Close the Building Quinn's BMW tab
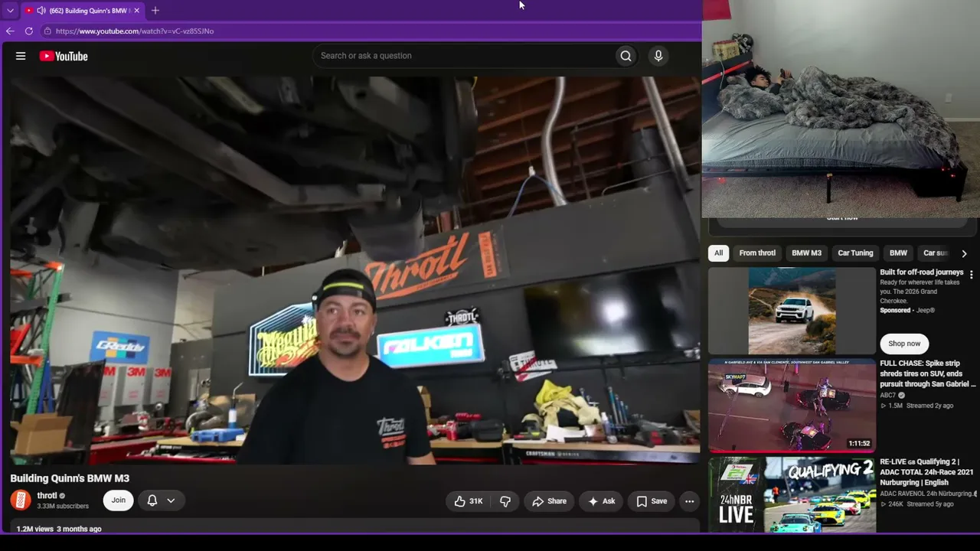The image size is (980, 551). pos(136,11)
